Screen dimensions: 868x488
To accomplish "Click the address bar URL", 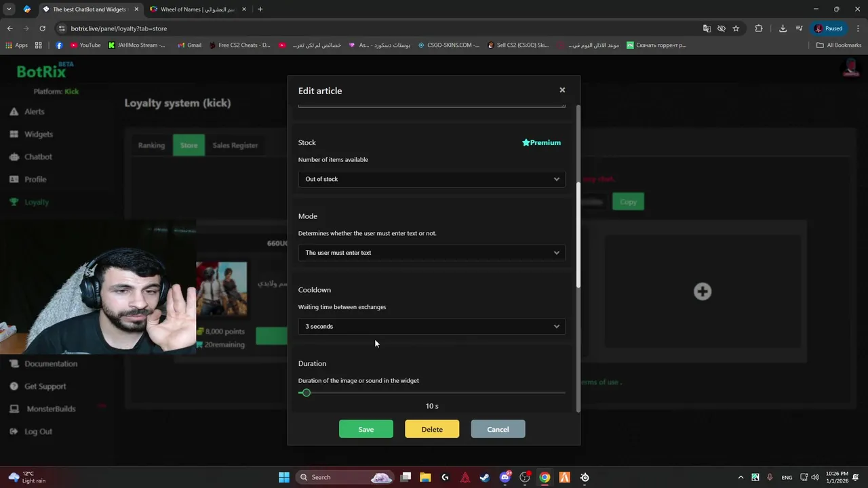I will click(119, 28).
